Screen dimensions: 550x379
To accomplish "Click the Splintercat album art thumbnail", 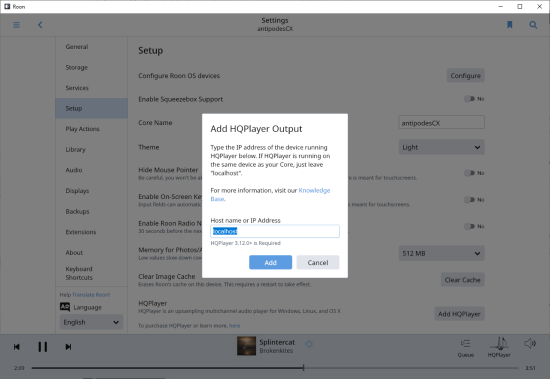I will (246, 346).
